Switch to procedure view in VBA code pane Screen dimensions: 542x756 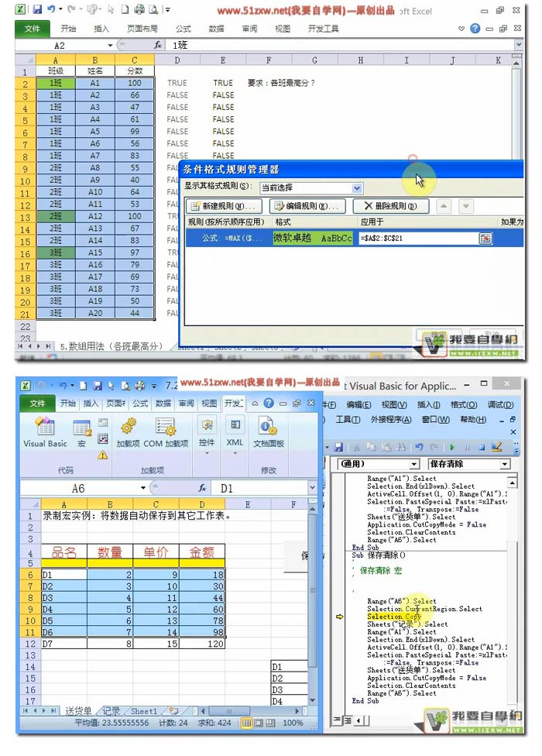click(x=337, y=720)
